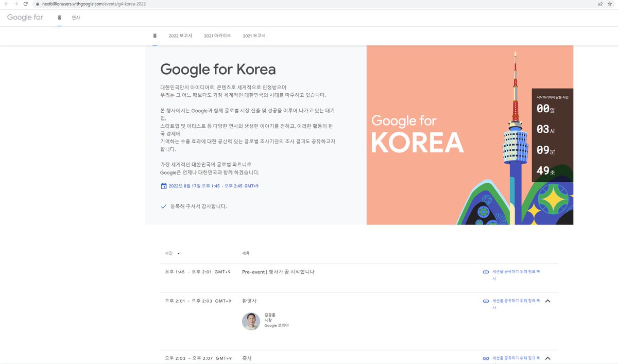618x364 pixels.
Task: Click the 환영사 session title
Action: pyautogui.click(x=249, y=301)
